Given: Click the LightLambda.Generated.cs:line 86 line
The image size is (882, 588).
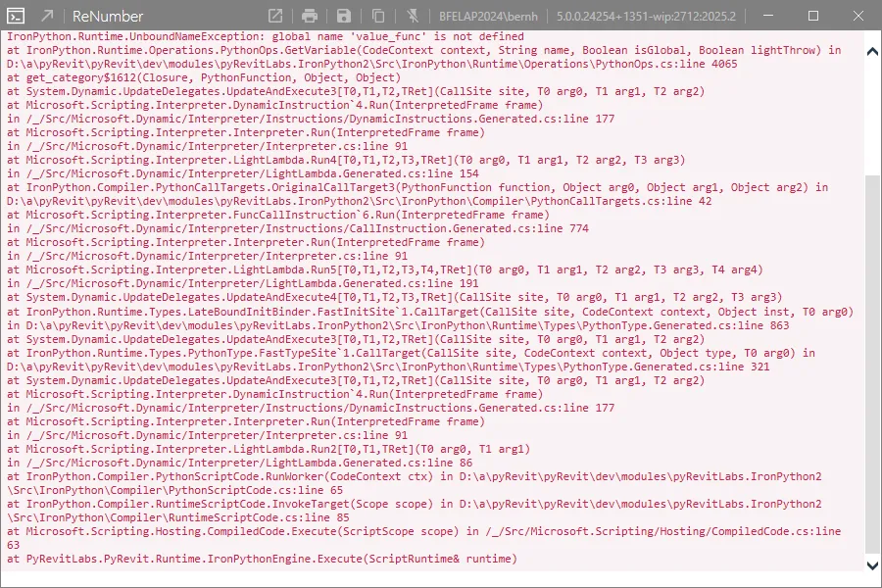Looking at the screenshot, I should click(240, 464).
